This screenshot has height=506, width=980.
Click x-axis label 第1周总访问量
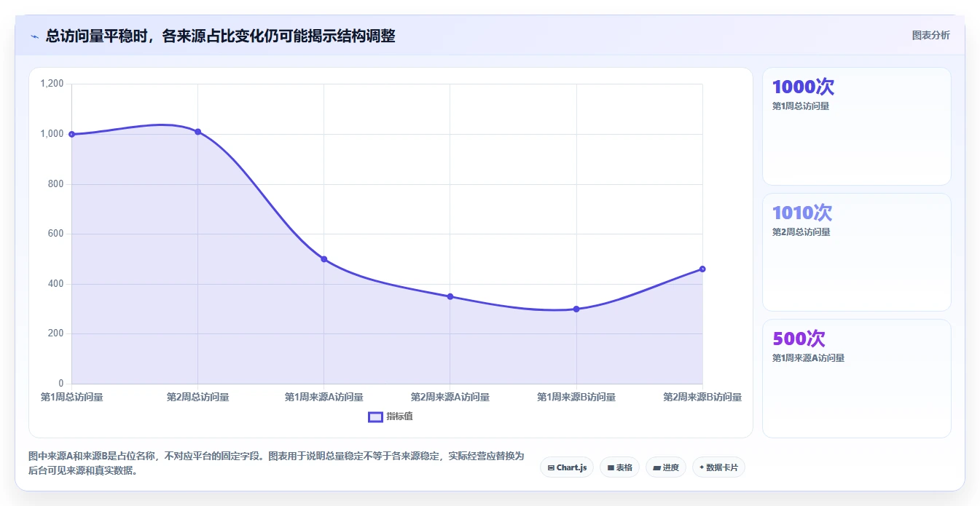click(x=71, y=397)
